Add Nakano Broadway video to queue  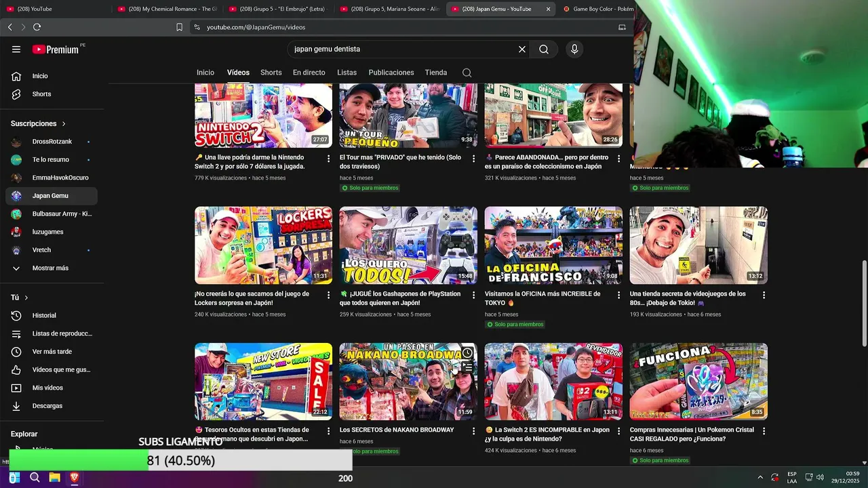click(467, 367)
